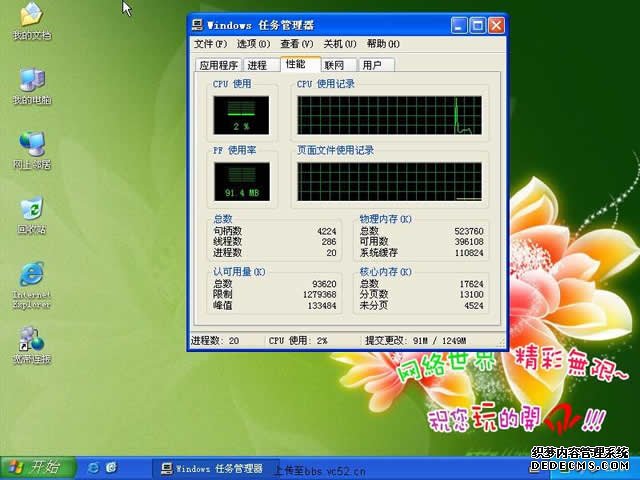
Task: Click the 认可用量(K) group label
Action: [239, 272]
